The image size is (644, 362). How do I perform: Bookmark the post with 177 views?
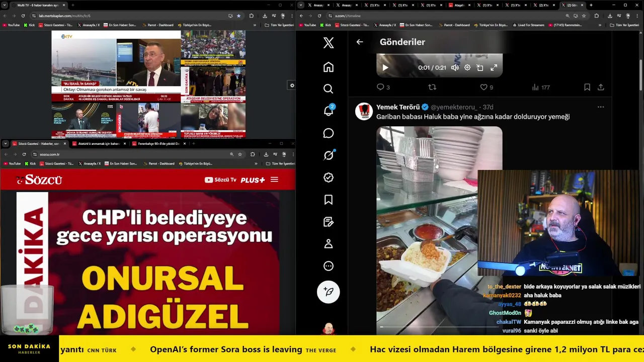[587, 87]
